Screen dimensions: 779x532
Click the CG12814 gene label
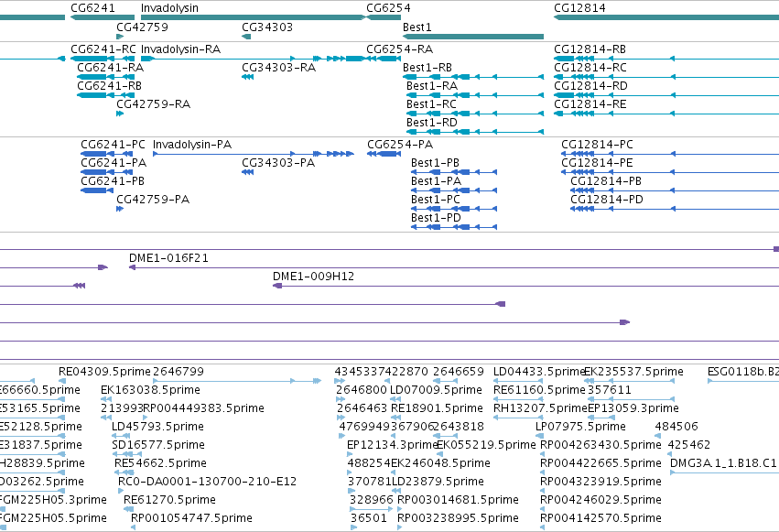(579, 8)
